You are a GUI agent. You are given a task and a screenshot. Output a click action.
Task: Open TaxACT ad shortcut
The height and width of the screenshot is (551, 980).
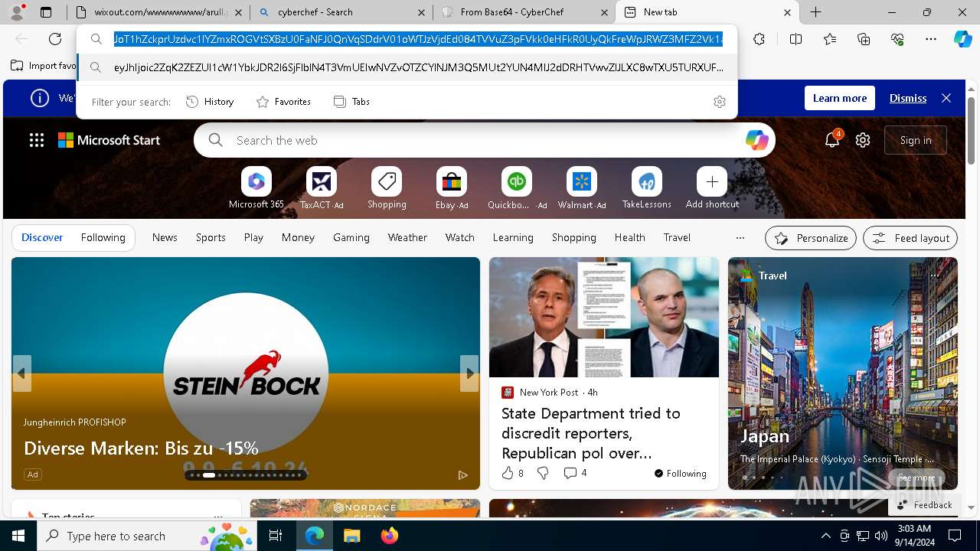[x=322, y=188]
